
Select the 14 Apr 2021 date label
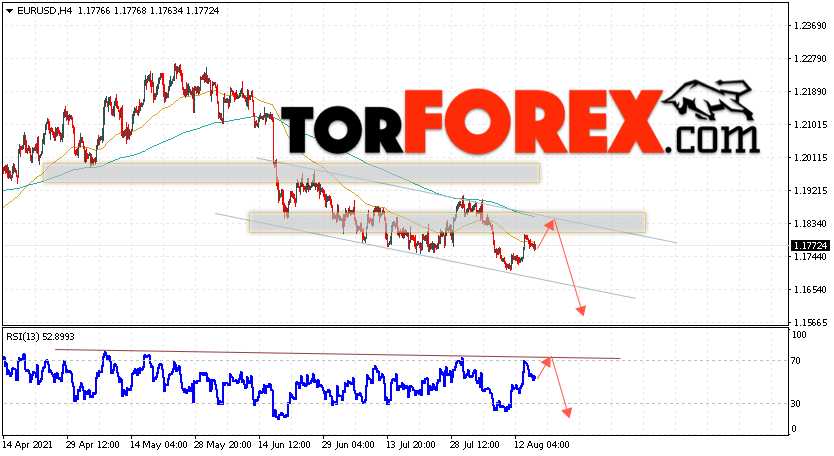click(26, 444)
